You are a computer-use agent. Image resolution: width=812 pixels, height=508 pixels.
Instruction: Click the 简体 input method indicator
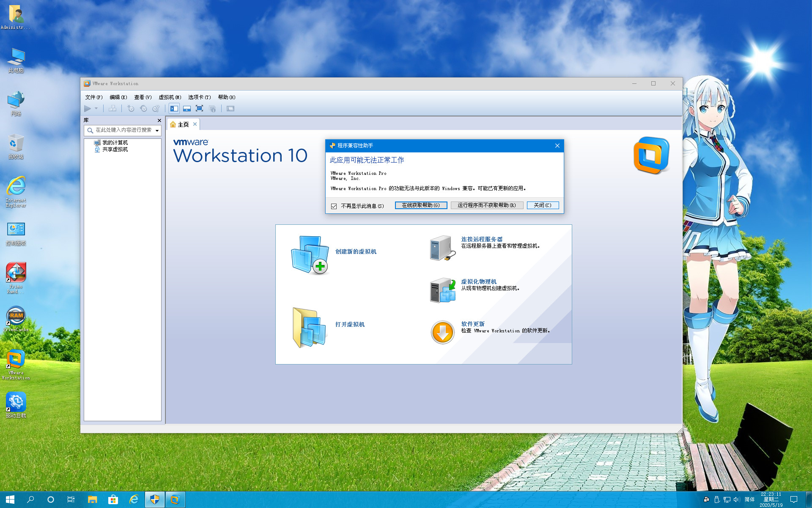click(749, 500)
